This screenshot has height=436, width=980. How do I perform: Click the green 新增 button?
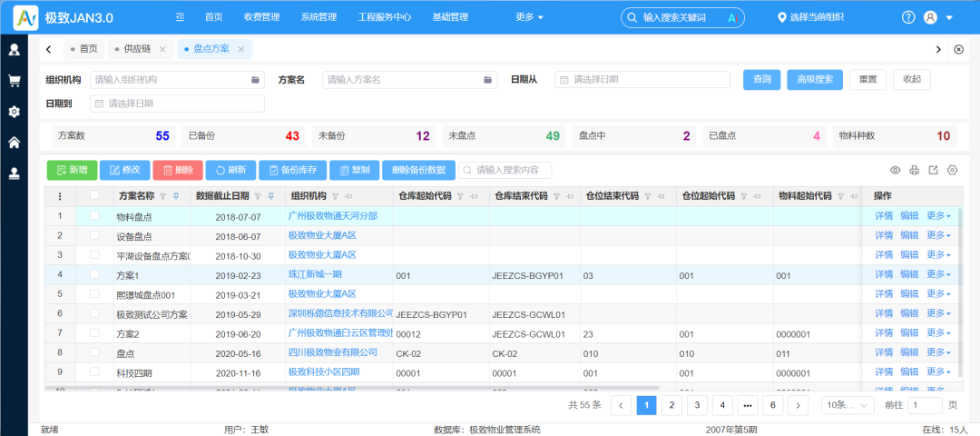click(x=72, y=170)
